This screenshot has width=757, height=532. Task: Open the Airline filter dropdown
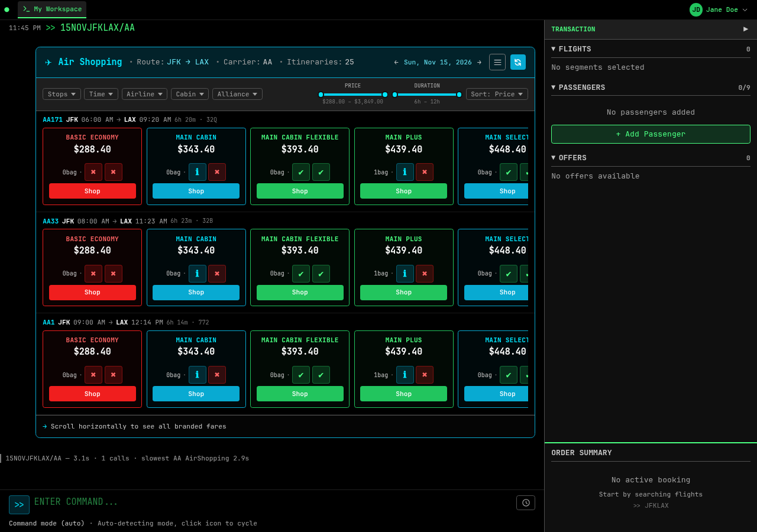(144, 94)
